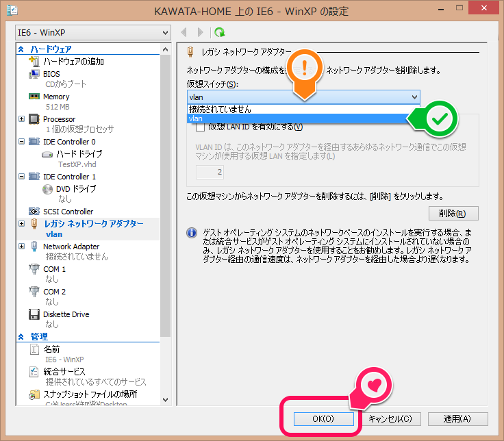Click the snapshot file location icon
This screenshot has height=441, width=504.
coord(34,394)
